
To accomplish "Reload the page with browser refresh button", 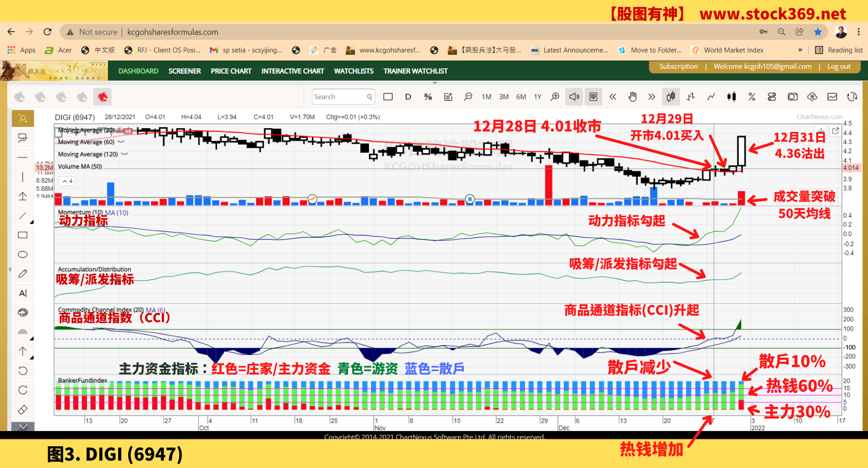I will point(47,32).
